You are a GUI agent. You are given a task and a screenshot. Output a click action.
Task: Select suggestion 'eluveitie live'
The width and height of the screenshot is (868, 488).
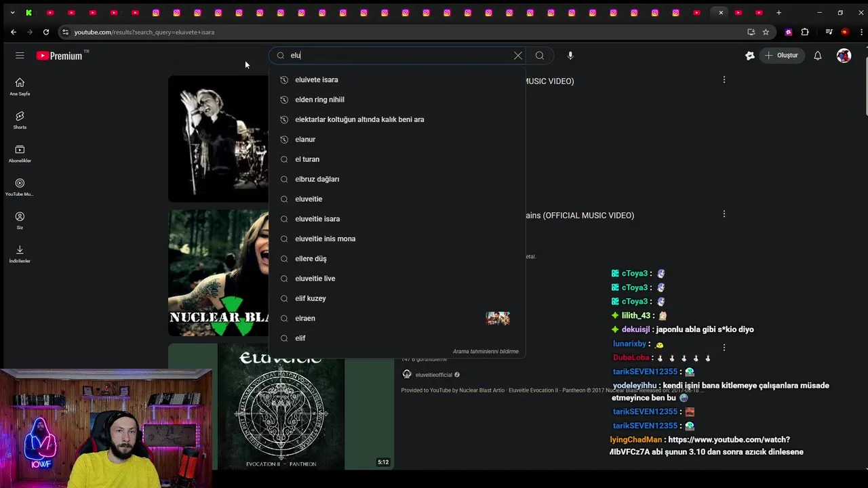[x=397, y=279]
